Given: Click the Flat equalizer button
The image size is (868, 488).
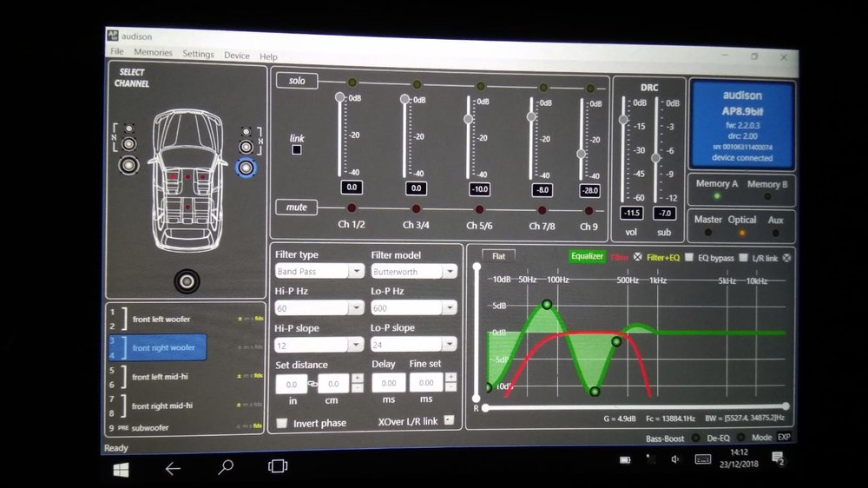Looking at the screenshot, I should click(x=498, y=256).
